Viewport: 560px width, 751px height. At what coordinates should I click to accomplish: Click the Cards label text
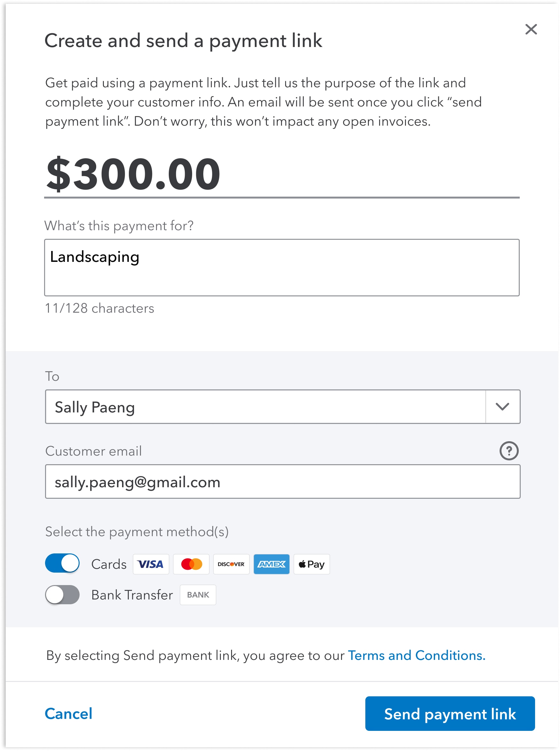pyautogui.click(x=109, y=564)
